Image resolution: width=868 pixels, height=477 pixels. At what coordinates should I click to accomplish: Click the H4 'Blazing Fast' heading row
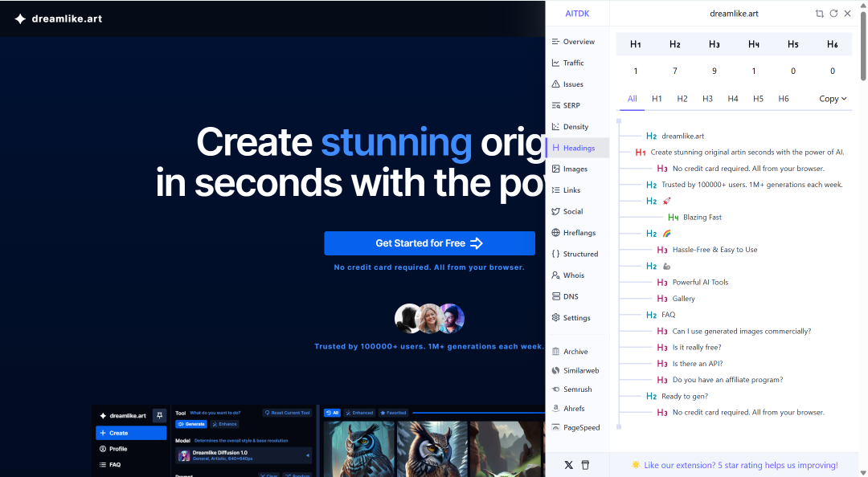tap(694, 218)
